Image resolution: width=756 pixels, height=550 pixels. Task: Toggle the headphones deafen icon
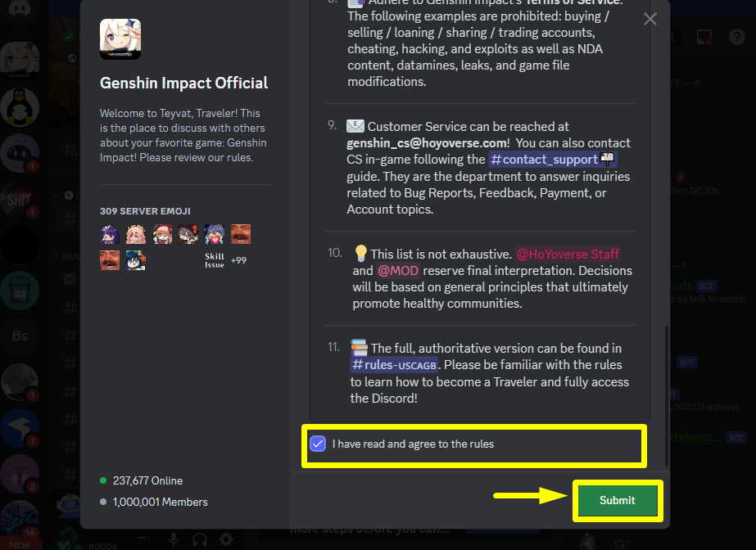click(x=200, y=539)
